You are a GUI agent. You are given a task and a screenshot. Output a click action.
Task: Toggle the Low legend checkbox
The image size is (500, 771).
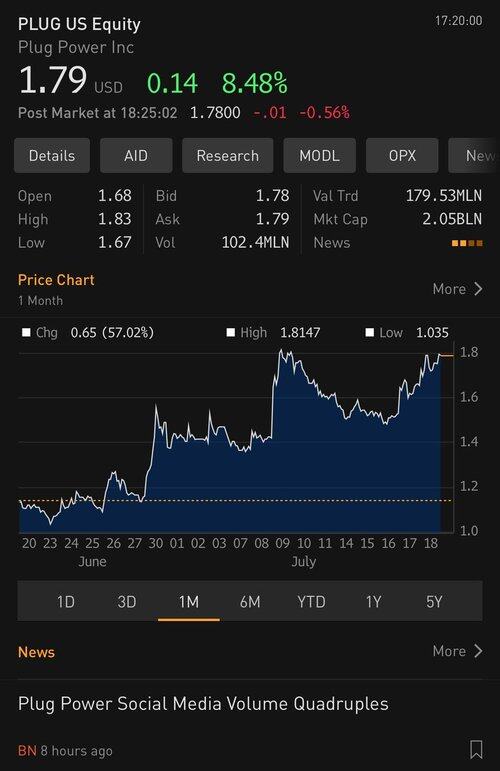(x=370, y=333)
